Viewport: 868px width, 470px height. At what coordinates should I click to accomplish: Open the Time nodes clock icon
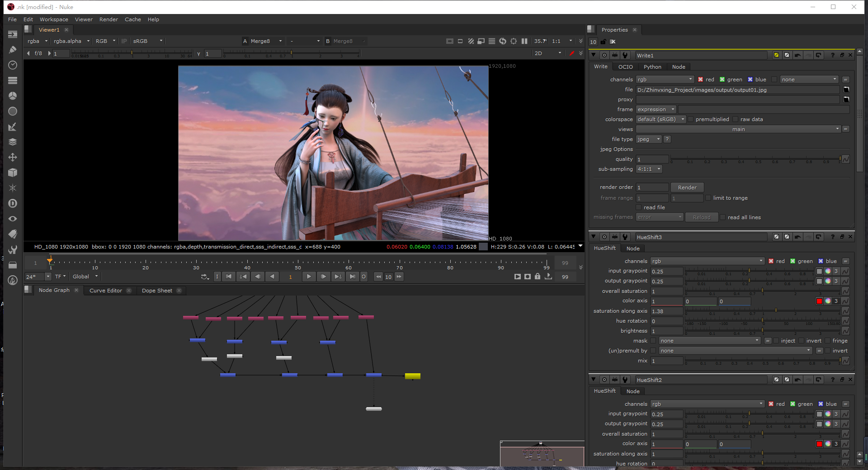(x=13, y=65)
